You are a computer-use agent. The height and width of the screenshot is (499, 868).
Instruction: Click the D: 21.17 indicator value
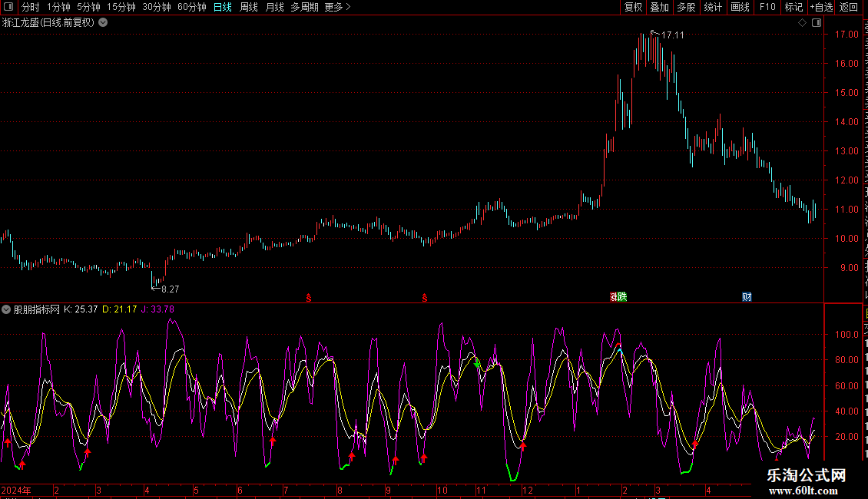[120, 309]
